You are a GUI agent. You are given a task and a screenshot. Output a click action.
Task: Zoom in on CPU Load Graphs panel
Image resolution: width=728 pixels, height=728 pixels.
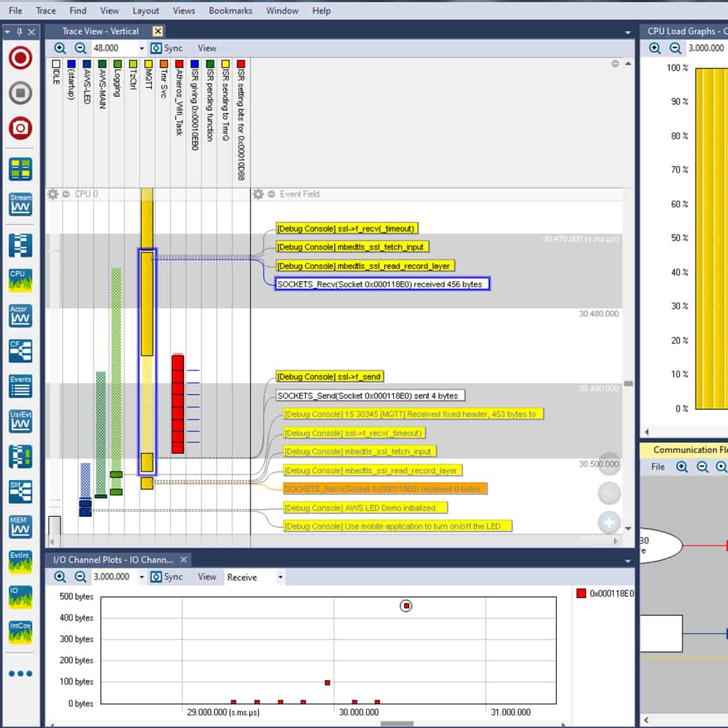655,48
